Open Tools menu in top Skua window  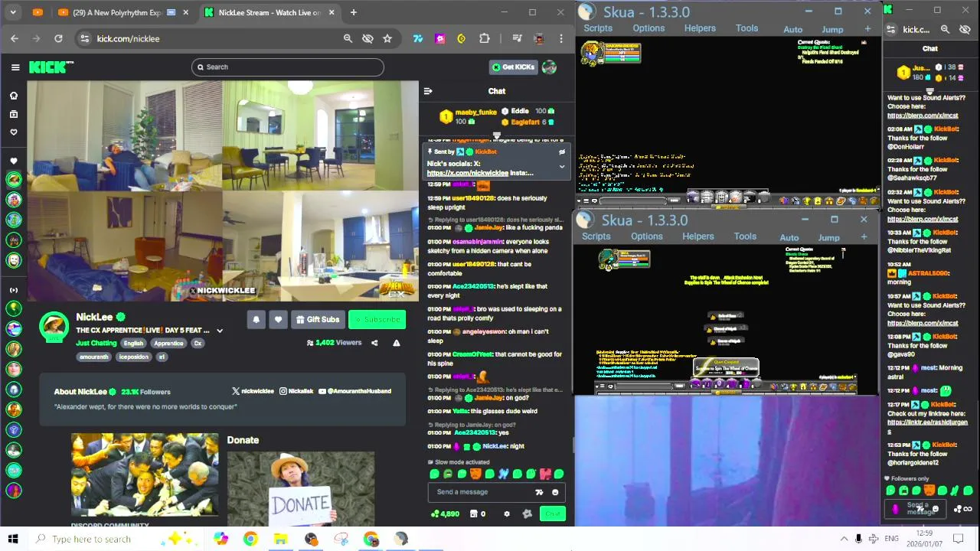[747, 28]
